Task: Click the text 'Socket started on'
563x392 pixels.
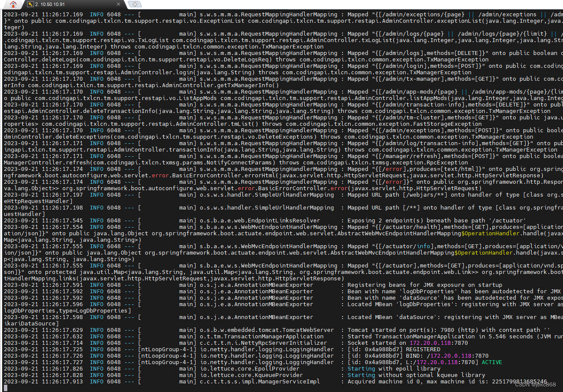Action: click(376, 343)
